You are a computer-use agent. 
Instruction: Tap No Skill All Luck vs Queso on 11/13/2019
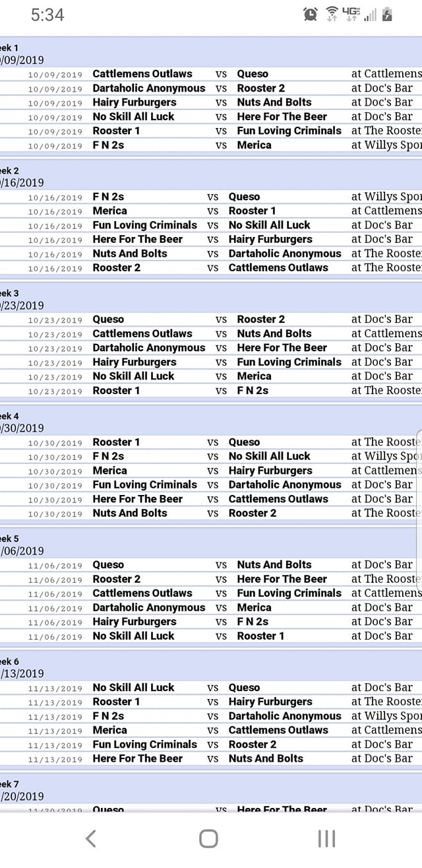click(211, 688)
